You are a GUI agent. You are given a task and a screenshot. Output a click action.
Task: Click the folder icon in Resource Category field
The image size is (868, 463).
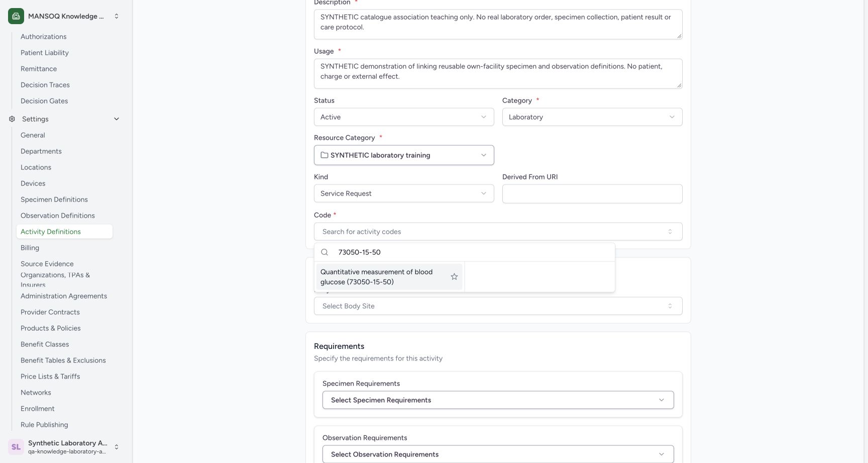point(324,155)
